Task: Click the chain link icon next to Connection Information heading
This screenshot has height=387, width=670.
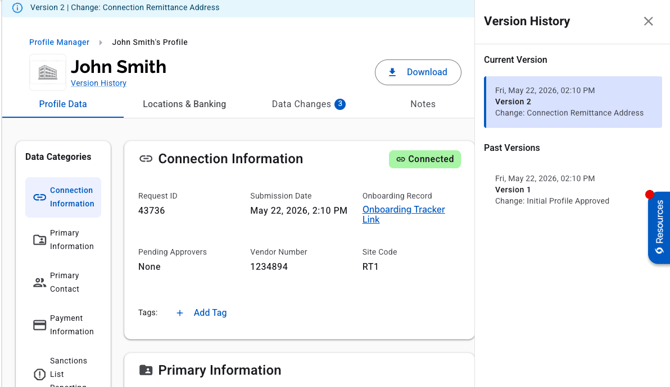Action: [x=146, y=159]
